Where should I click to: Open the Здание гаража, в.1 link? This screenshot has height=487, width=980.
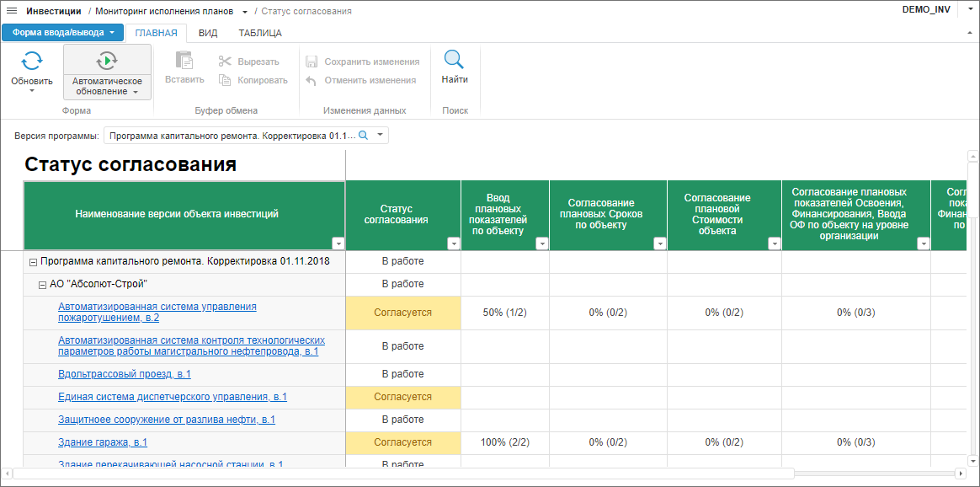coord(103,442)
